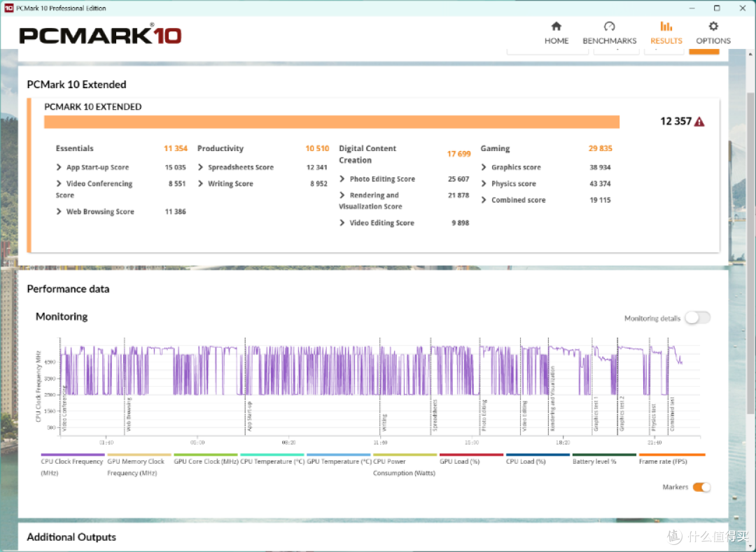Select Frame rate (FPS) legend entry
Viewport: 756px width, 552px height.
click(x=671, y=461)
